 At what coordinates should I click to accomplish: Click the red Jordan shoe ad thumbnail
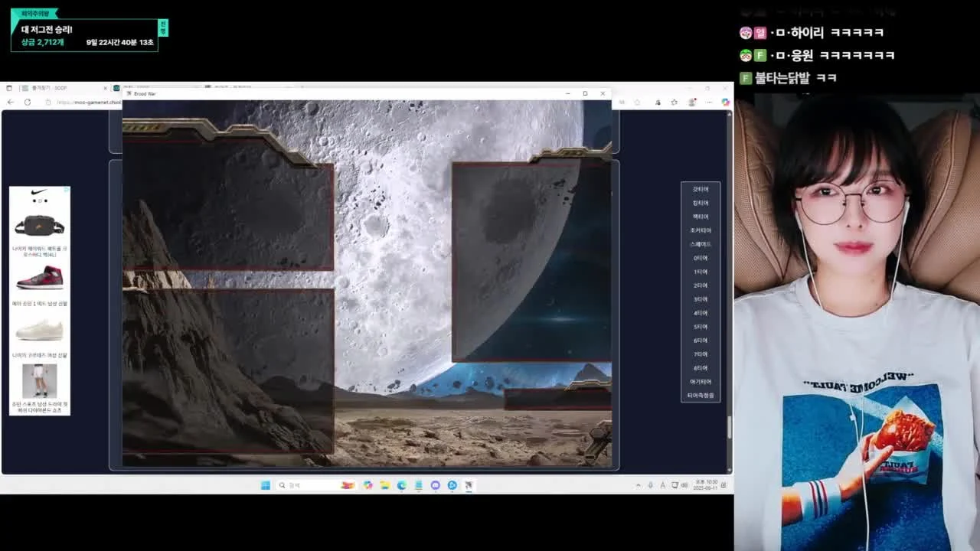coord(40,277)
